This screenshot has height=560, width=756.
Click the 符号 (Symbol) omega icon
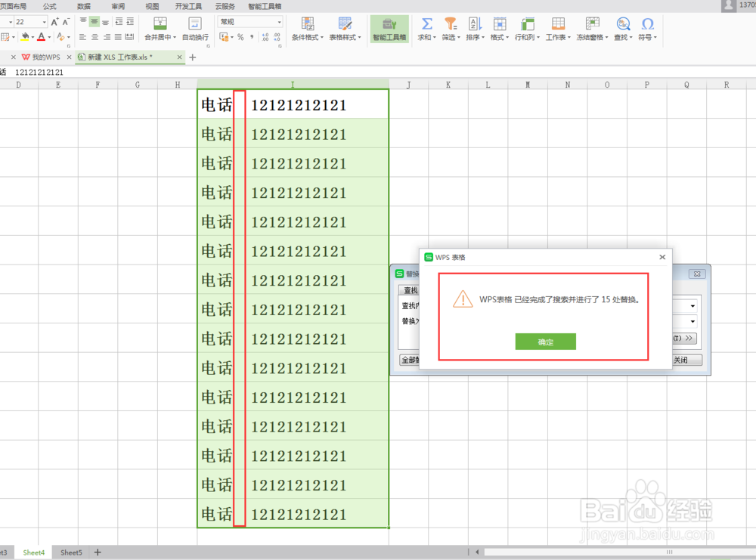point(648,23)
